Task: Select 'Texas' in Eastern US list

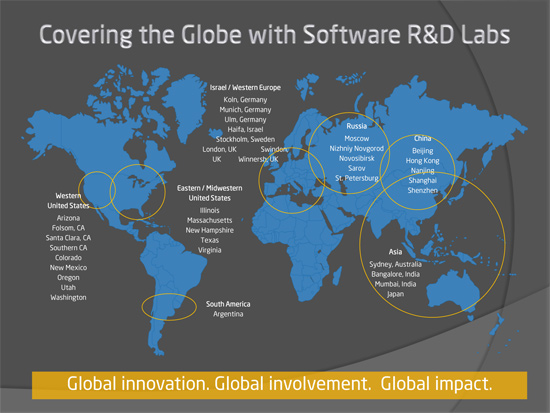Action: [x=209, y=240]
